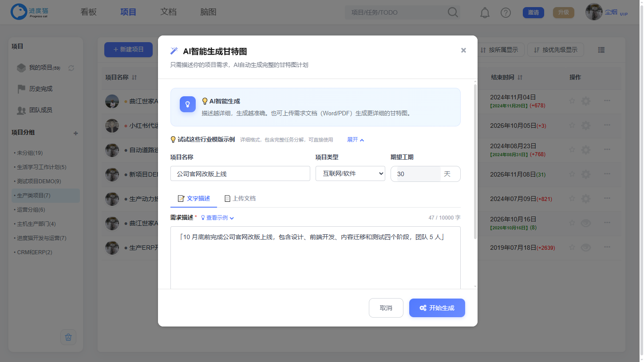Go to 看板 in the top navigation
The width and height of the screenshot is (644, 362).
coord(88,12)
